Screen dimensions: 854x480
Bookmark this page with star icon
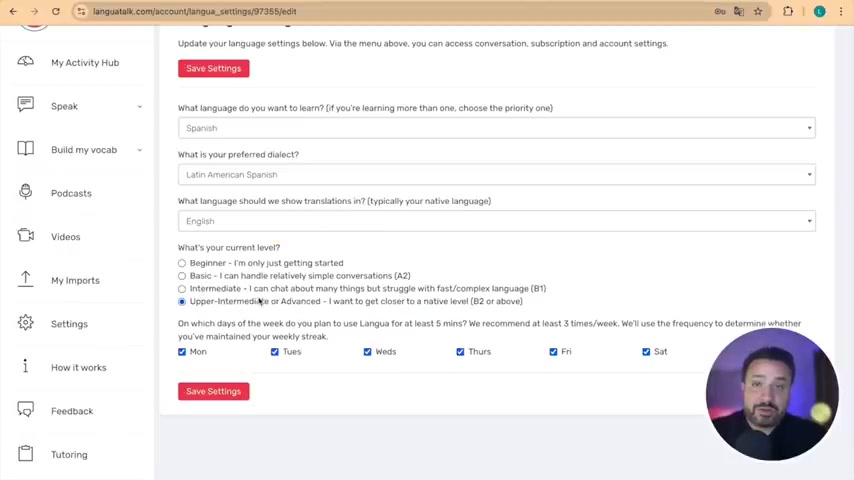point(758,11)
